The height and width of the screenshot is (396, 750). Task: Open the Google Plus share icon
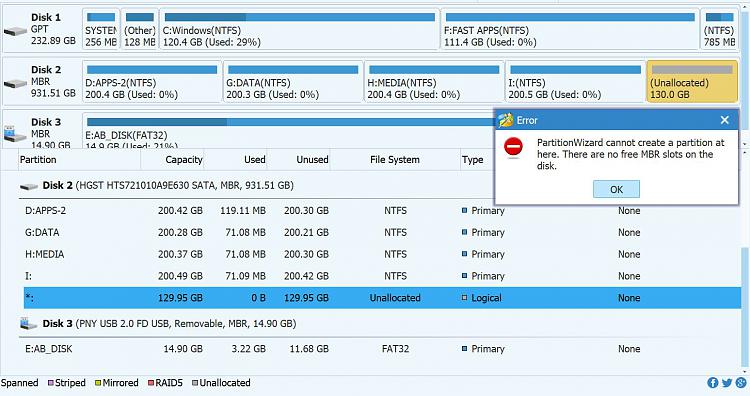pyautogui.click(x=741, y=383)
